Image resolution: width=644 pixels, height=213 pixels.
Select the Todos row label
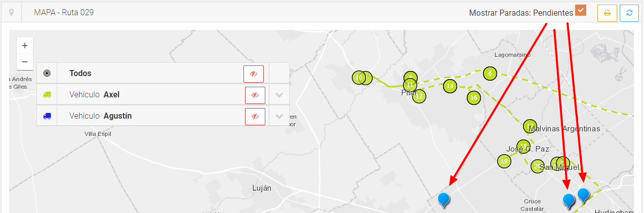(80, 74)
